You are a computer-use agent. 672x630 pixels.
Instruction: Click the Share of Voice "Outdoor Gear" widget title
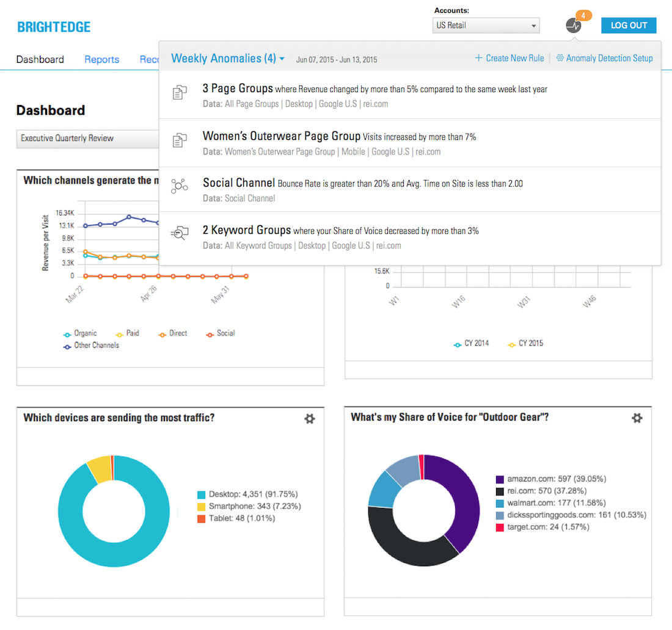point(450,417)
